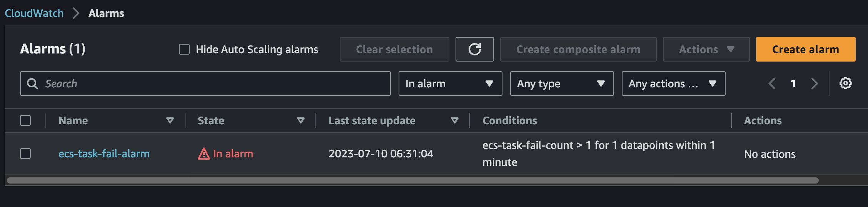Sort by Name column arrow
This screenshot has width=868, height=207.
pyautogui.click(x=170, y=120)
